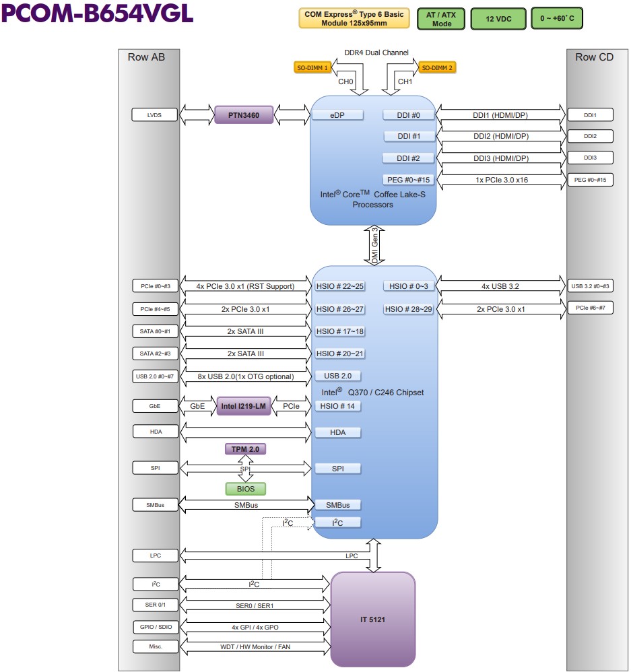Click the GPIO / SDIO box
Screen dimensions: 631x672
pos(156,627)
